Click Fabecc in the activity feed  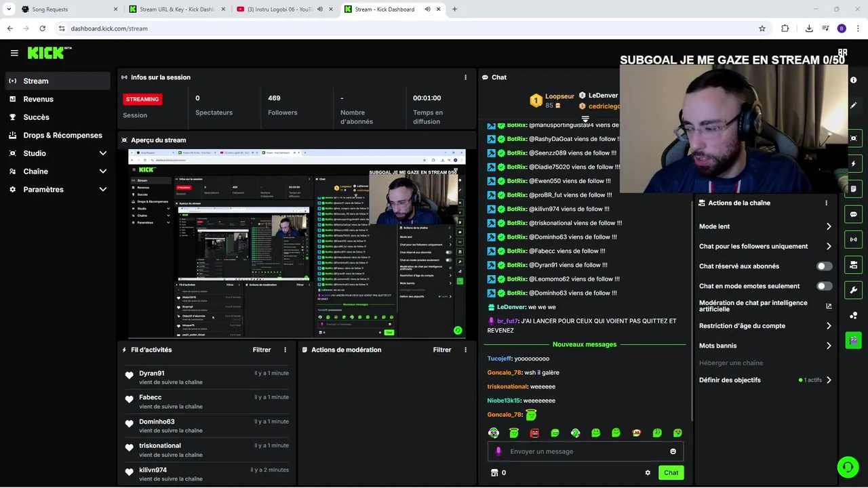(151, 398)
